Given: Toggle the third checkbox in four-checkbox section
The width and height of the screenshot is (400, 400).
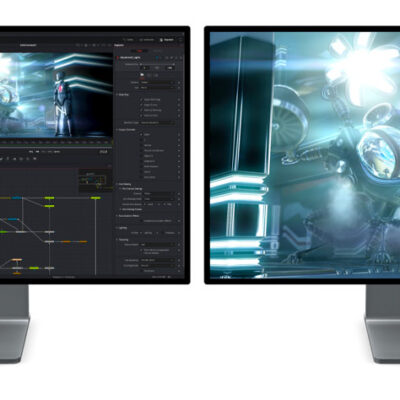Looking at the screenshot, I should [141, 110].
